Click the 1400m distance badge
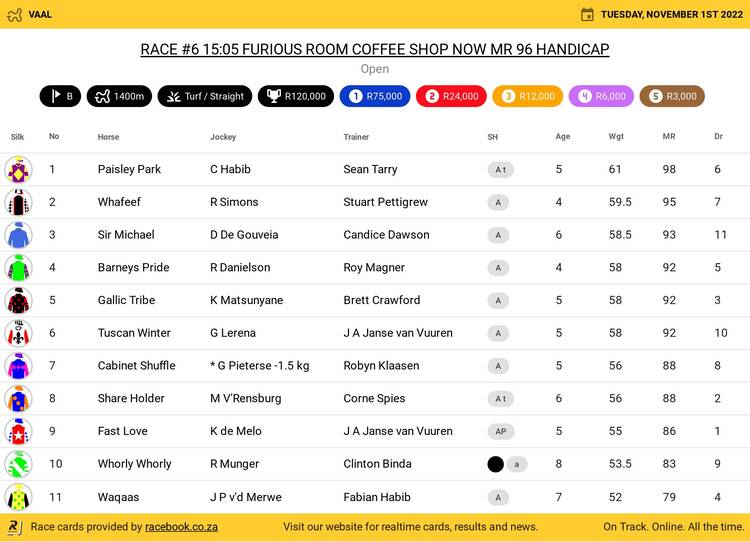The image size is (750, 542). point(119,96)
